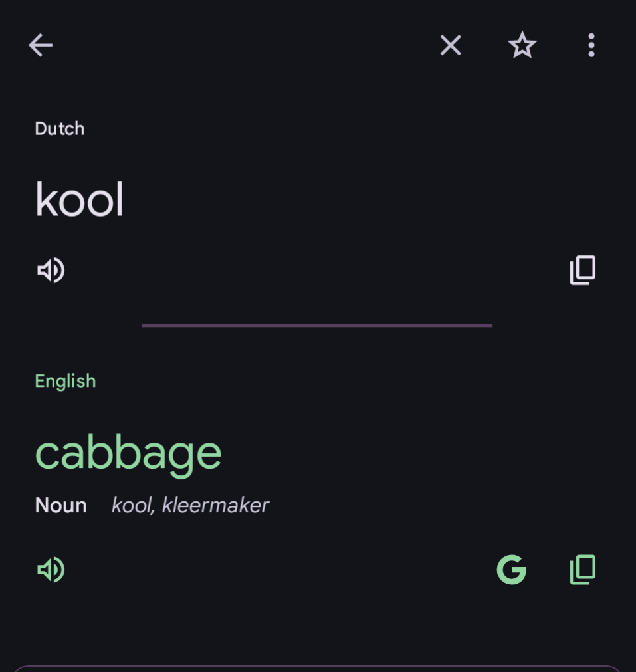
Task: Star this translation to save it
Action: 522,45
